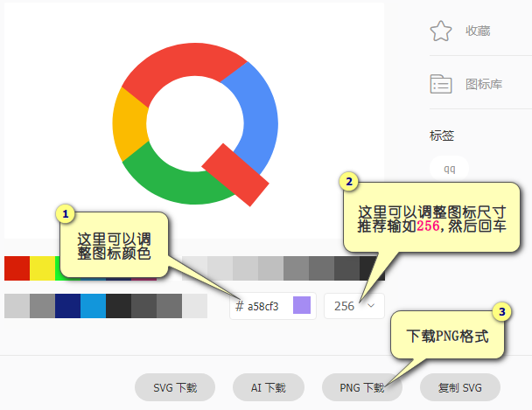
Task: Click the AI 下载 button
Action: pos(268,387)
